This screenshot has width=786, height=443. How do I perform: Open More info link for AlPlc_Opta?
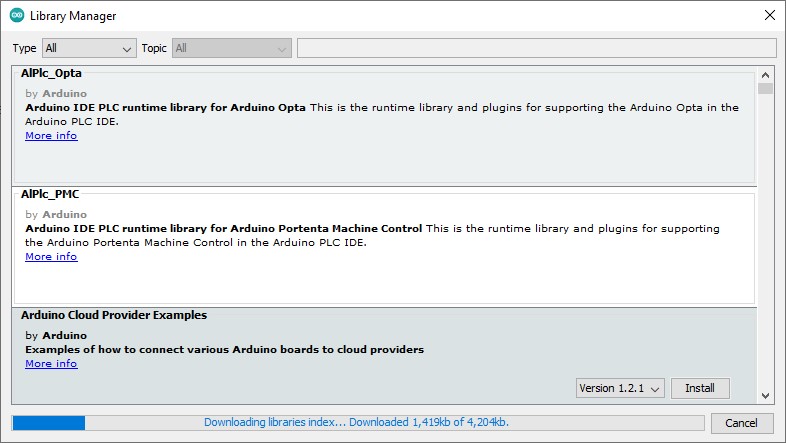click(x=51, y=136)
